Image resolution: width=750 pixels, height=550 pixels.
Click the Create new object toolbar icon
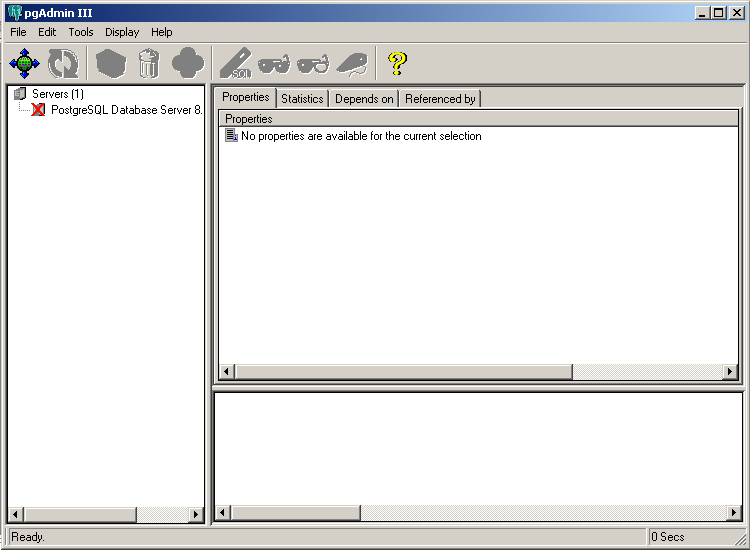coord(111,63)
